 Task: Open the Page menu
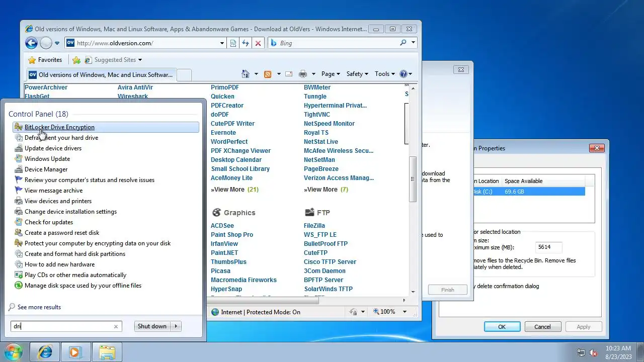pyautogui.click(x=331, y=74)
